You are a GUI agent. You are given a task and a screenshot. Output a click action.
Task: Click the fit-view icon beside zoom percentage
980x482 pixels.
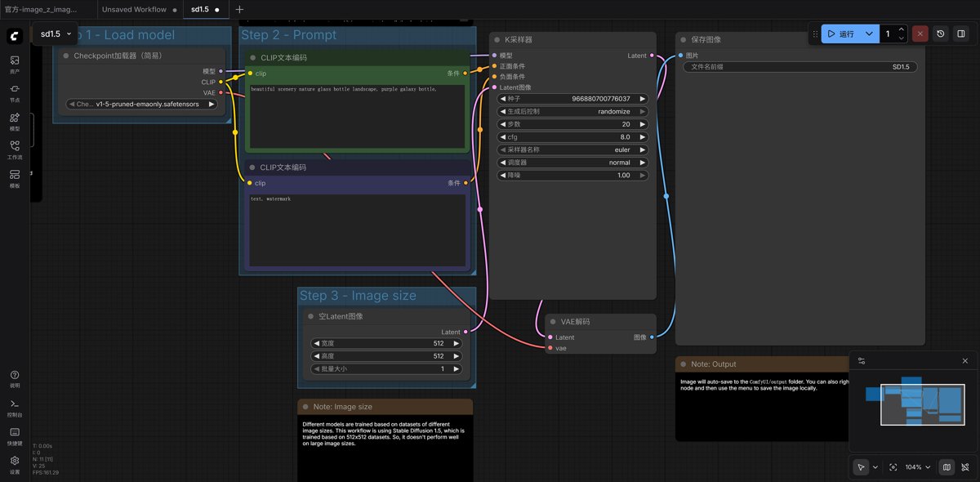(893, 467)
